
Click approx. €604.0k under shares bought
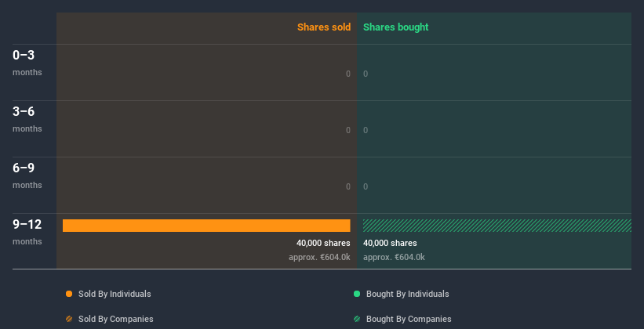[394, 257]
